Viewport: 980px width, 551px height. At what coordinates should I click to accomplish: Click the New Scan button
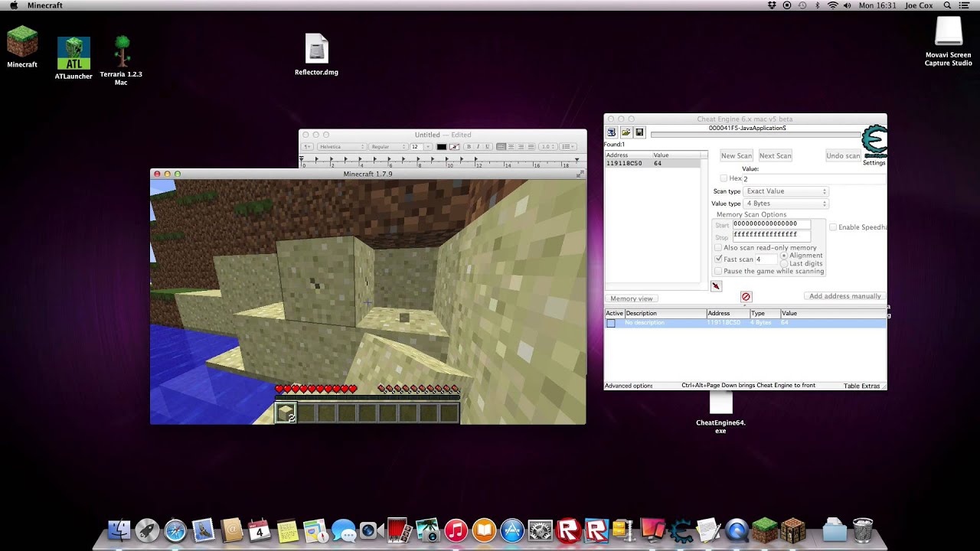tap(737, 156)
